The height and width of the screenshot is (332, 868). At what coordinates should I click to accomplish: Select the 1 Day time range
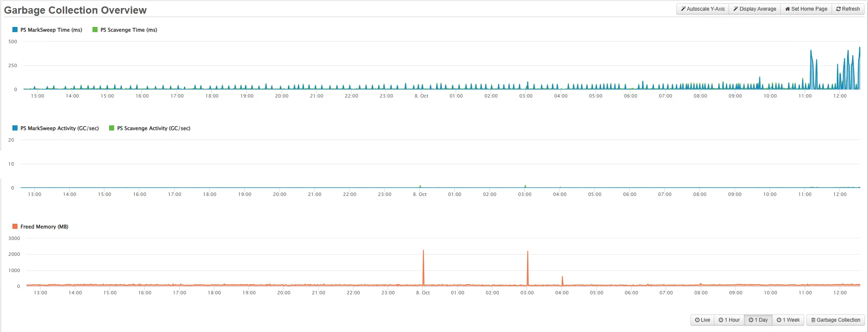(758, 320)
